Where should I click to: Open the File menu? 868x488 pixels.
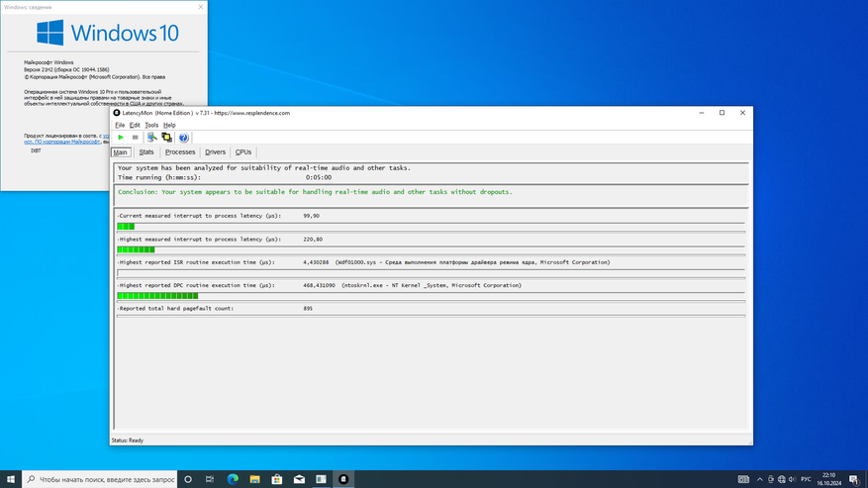120,126
